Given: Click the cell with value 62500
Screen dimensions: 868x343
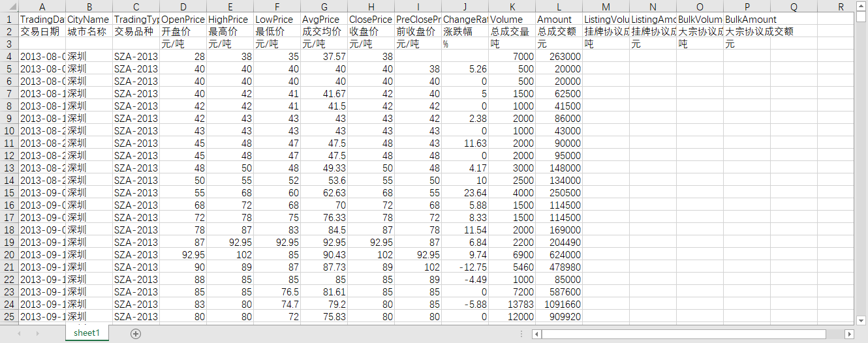Looking at the screenshot, I should tap(559, 93).
